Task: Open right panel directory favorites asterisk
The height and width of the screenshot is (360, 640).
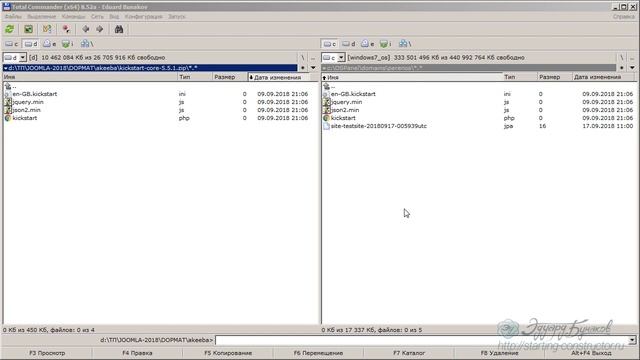Action: 621,68
